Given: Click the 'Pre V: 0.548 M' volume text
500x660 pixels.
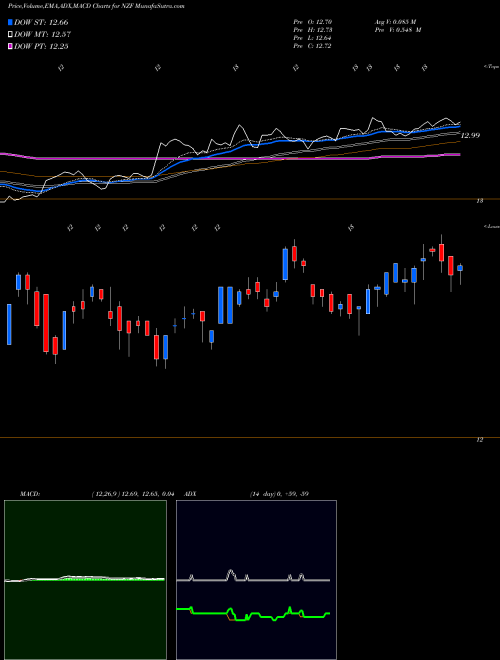Looking at the screenshot, I should coord(398,30).
